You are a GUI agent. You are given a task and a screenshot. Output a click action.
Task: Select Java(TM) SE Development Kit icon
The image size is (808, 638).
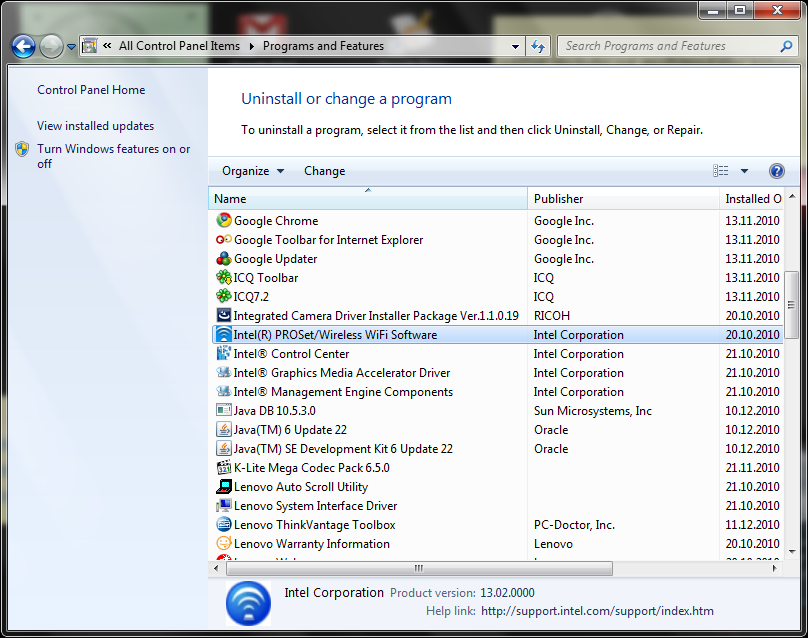[224, 448]
